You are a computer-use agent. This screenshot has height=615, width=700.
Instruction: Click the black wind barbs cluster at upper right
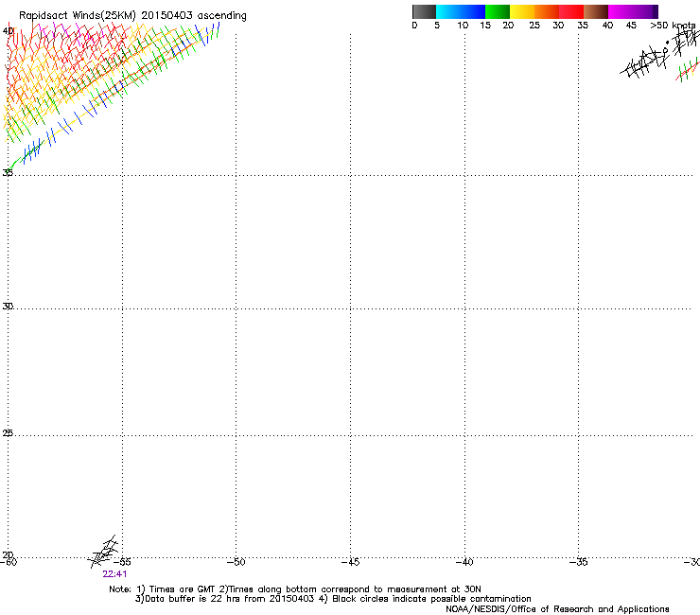click(659, 54)
